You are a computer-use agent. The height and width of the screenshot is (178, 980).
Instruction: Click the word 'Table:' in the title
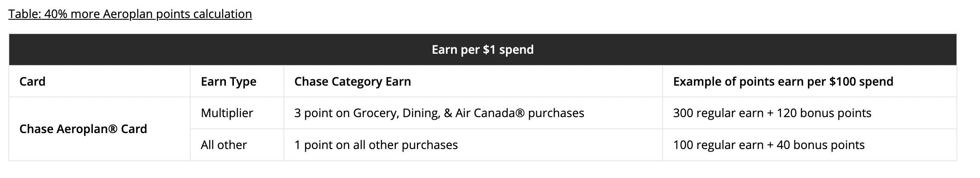(24, 14)
